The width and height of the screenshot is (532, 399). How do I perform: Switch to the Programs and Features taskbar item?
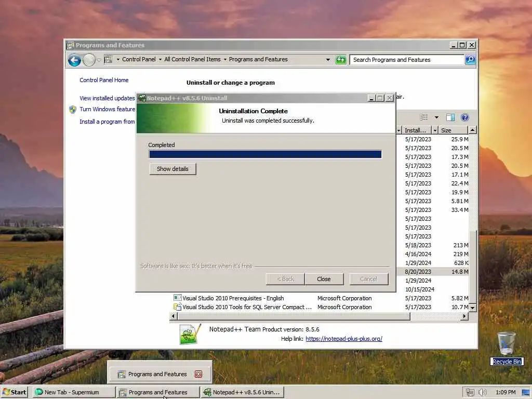tap(158, 392)
